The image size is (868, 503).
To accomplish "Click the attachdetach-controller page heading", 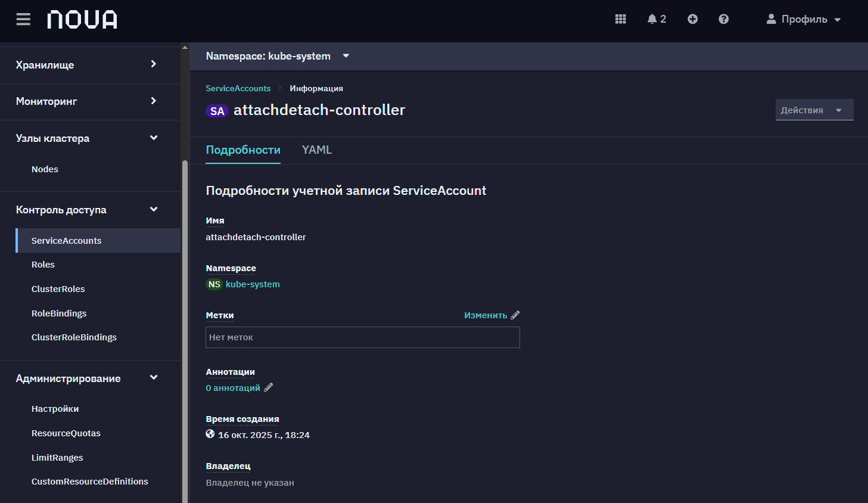I will pyautogui.click(x=319, y=110).
